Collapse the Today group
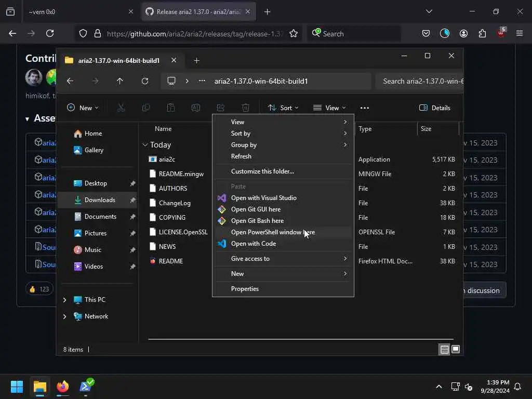 tap(145, 145)
